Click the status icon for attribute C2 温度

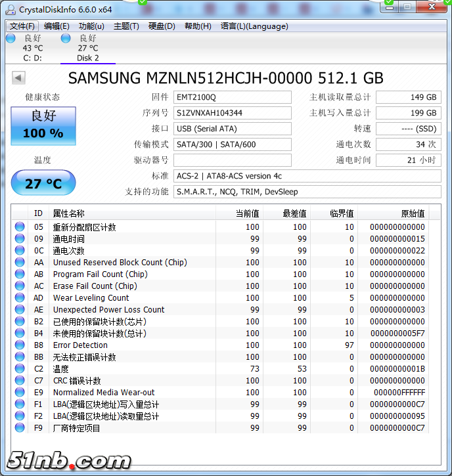click(x=20, y=369)
